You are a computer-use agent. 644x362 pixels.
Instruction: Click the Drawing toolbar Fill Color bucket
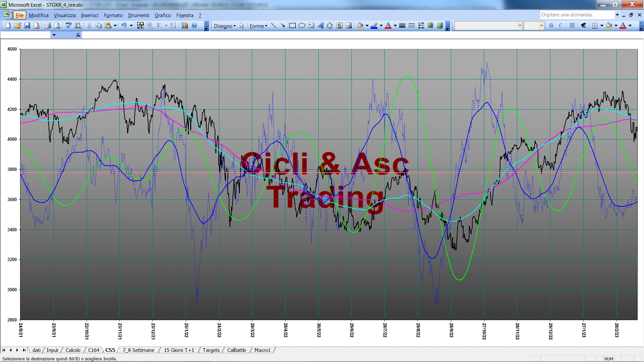click(x=360, y=25)
